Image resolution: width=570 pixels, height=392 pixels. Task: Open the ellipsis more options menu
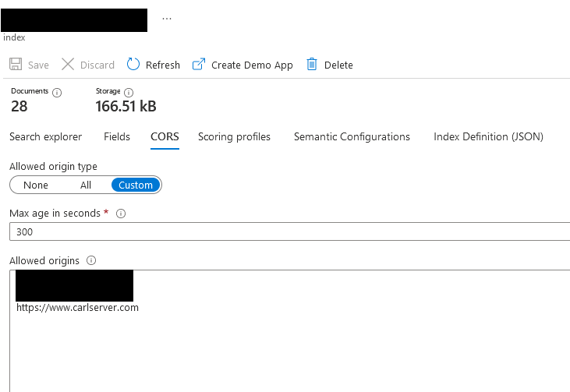[x=167, y=19]
